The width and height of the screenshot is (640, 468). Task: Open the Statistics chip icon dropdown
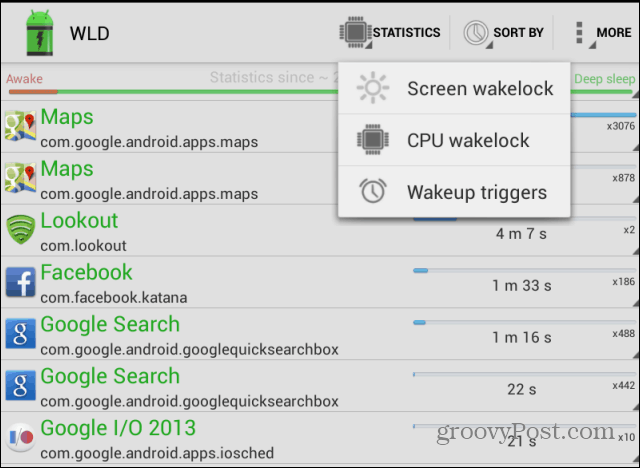click(390, 33)
